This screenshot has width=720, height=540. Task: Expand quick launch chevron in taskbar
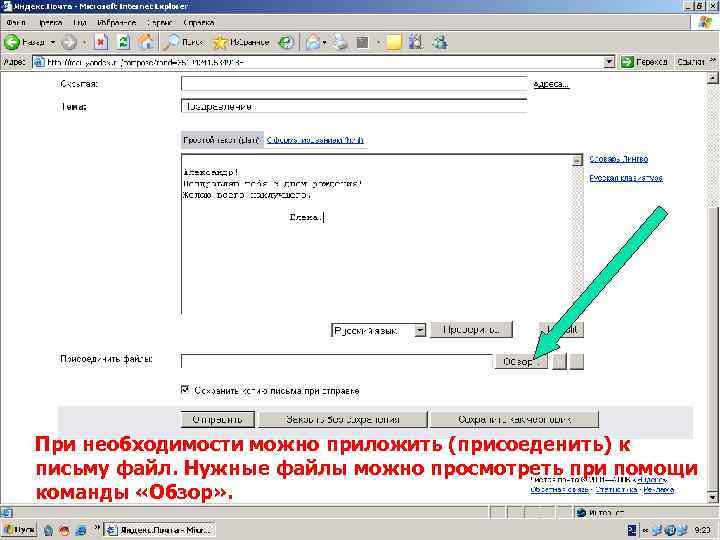[96, 527]
